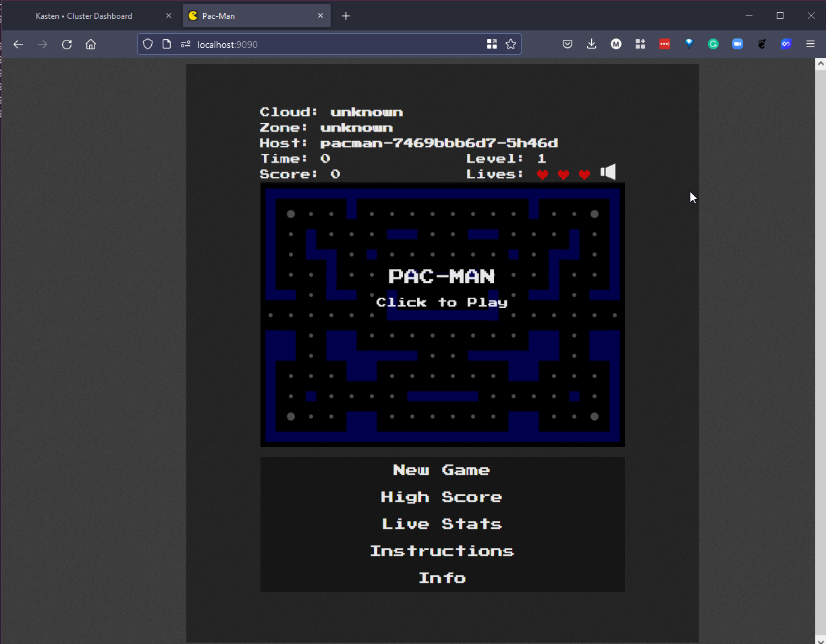Start a New Game from menu
The height and width of the screenshot is (644, 826).
pyautogui.click(x=442, y=471)
